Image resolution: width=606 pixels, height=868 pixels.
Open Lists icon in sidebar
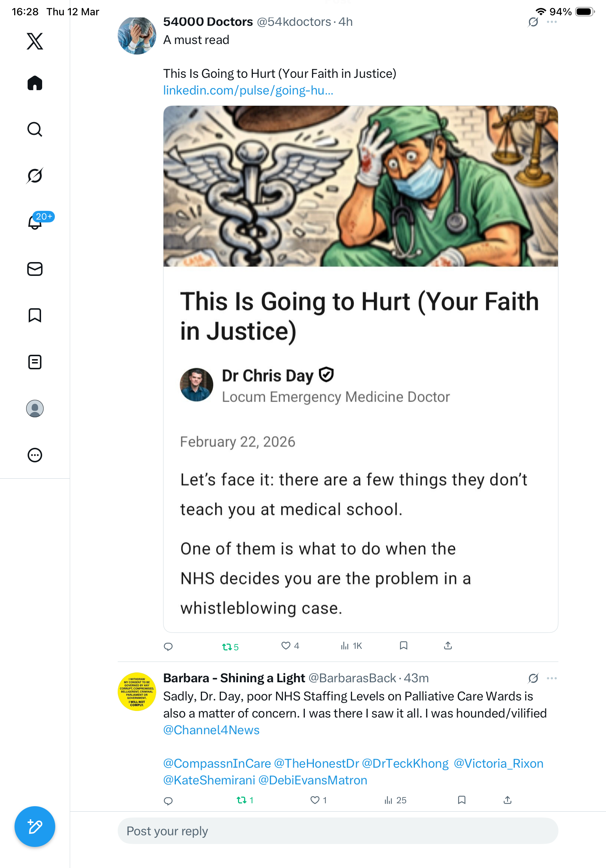35,362
